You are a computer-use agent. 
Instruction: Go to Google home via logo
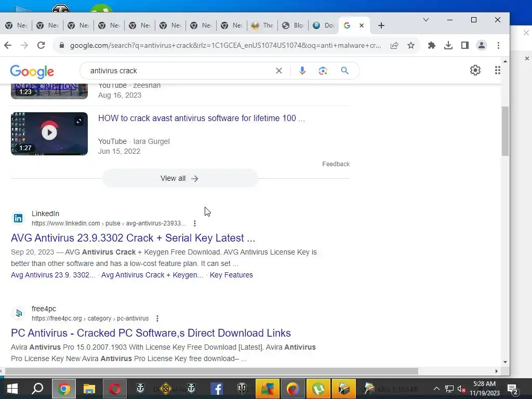pyautogui.click(x=32, y=71)
